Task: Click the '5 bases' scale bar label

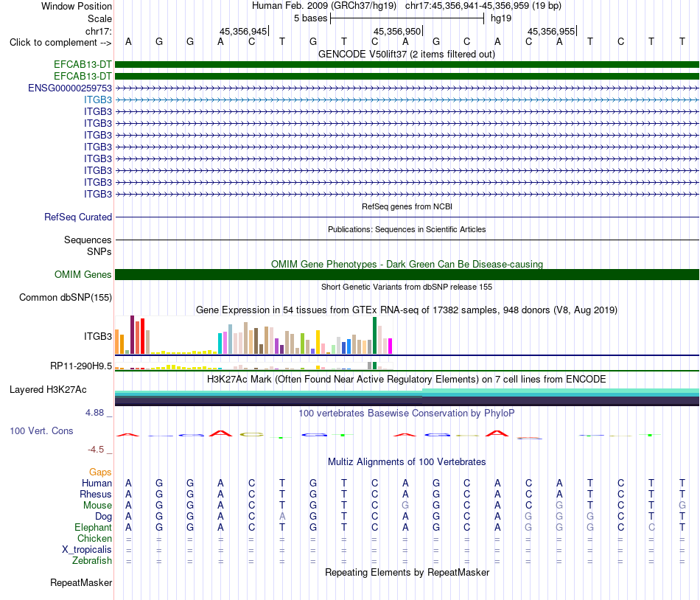Action: coord(310,18)
